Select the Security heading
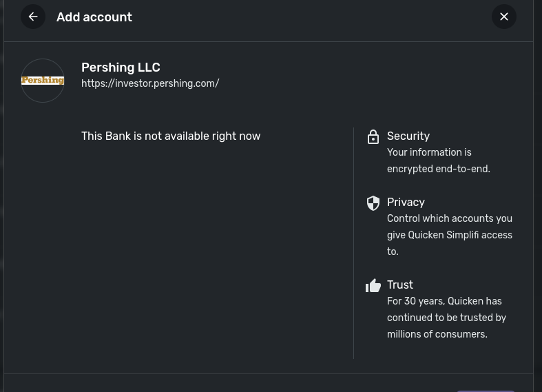542x392 pixels. pyautogui.click(x=408, y=136)
